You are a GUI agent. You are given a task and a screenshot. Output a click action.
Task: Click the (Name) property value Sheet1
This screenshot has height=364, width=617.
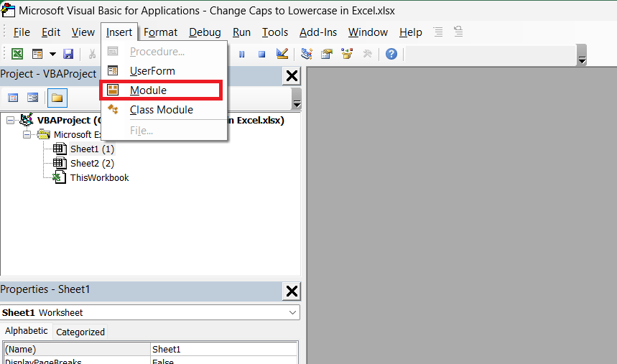(x=224, y=349)
